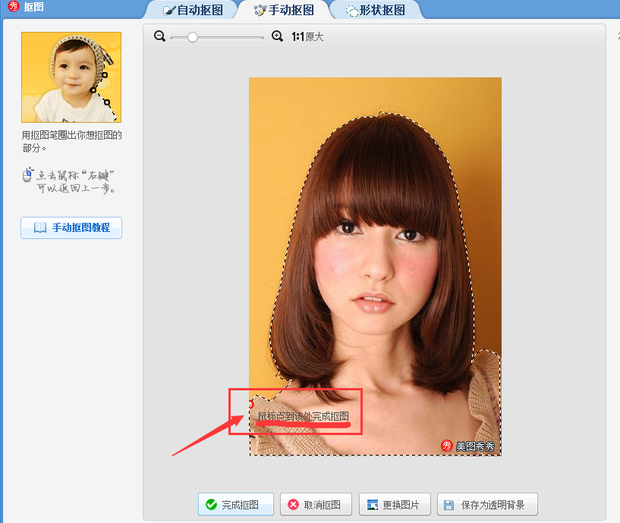
Task: Click the 取消抠图 button
Action: click(x=316, y=504)
